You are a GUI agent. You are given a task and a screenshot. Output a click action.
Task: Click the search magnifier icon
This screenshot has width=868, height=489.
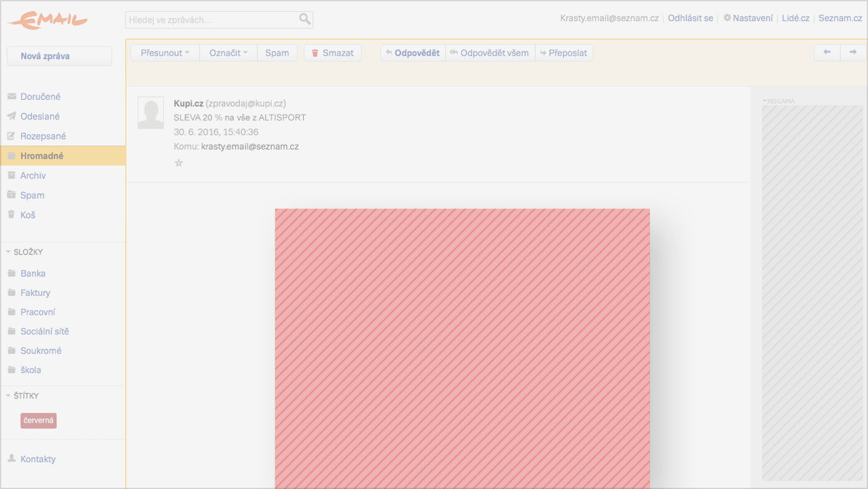click(304, 19)
